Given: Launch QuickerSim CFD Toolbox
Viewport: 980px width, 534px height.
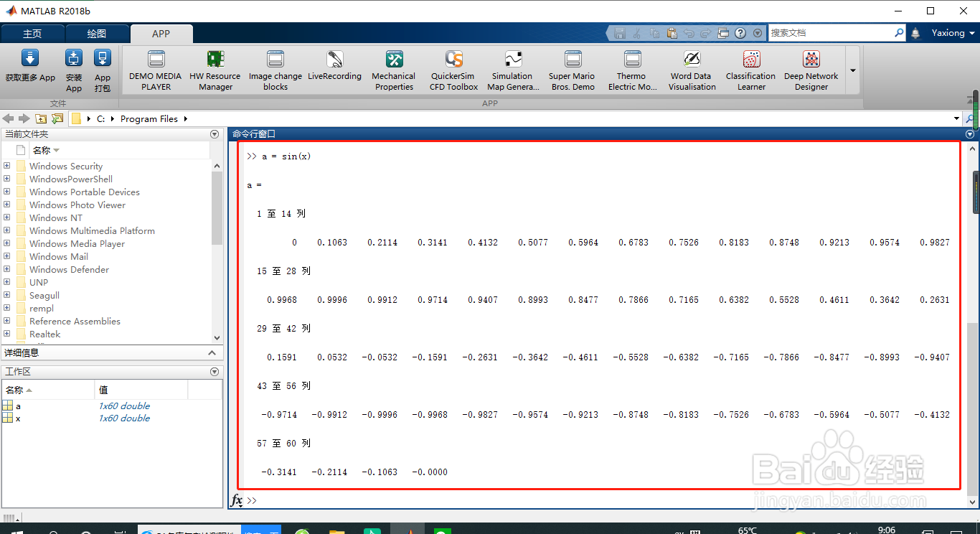Looking at the screenshot, I should click(453, 70).
